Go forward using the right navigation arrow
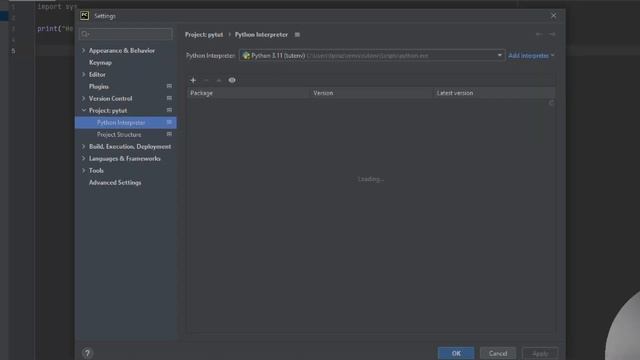The width and height of the screenshot is (640, 360). tap(552, 34)
